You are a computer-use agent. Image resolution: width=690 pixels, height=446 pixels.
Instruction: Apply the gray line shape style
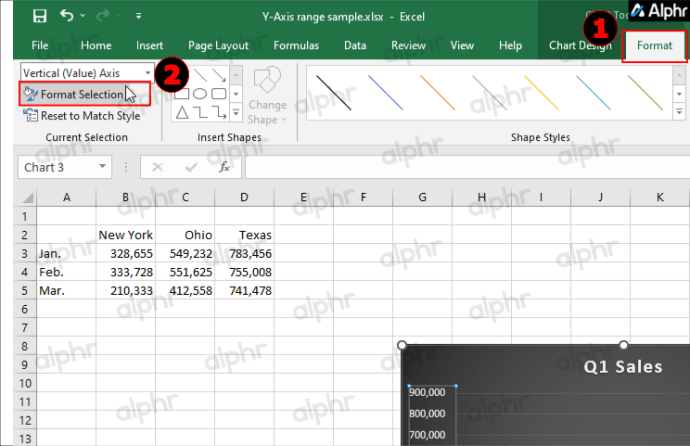tap(489, 92)
